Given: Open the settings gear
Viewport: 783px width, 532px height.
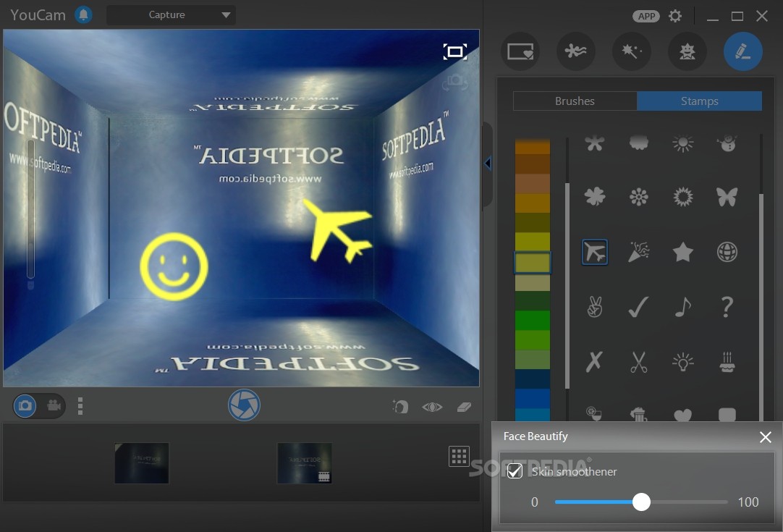Looking at the screenshot, I should (675, 16).
